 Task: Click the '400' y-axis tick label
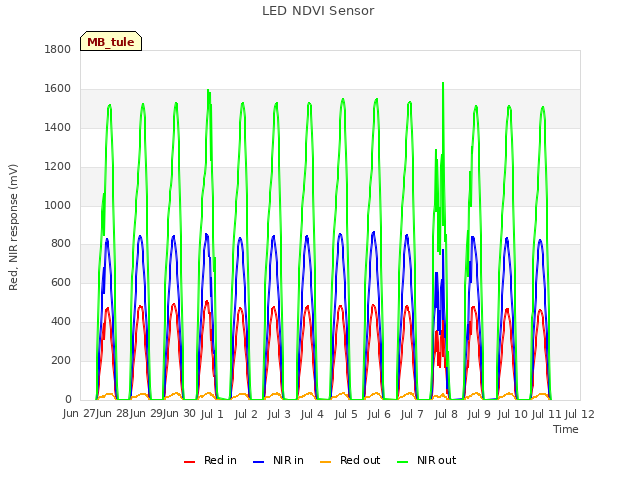(61, 322)
